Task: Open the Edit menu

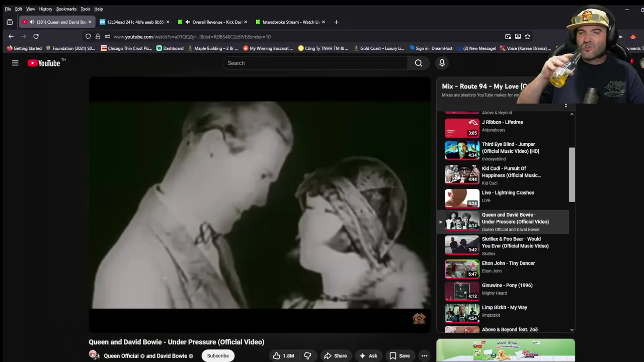Action: (18, 9)
